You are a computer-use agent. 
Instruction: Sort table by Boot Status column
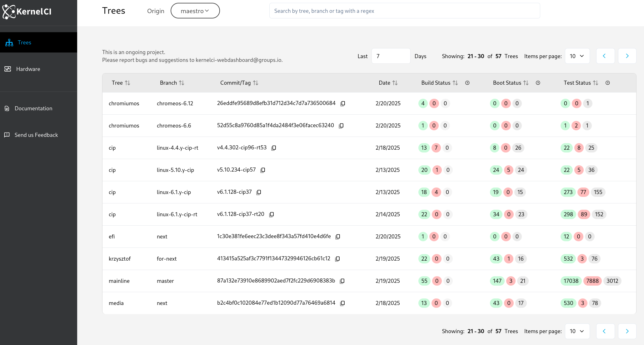(x=526, y=83)
